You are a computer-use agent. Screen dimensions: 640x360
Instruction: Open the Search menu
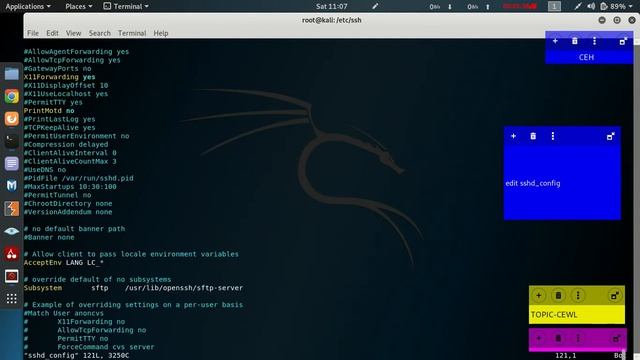pos(100,33)
